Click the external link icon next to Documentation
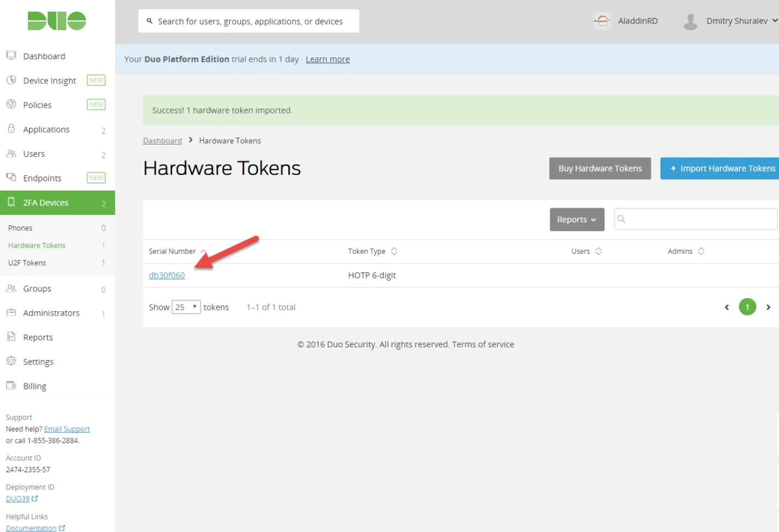 62,528
